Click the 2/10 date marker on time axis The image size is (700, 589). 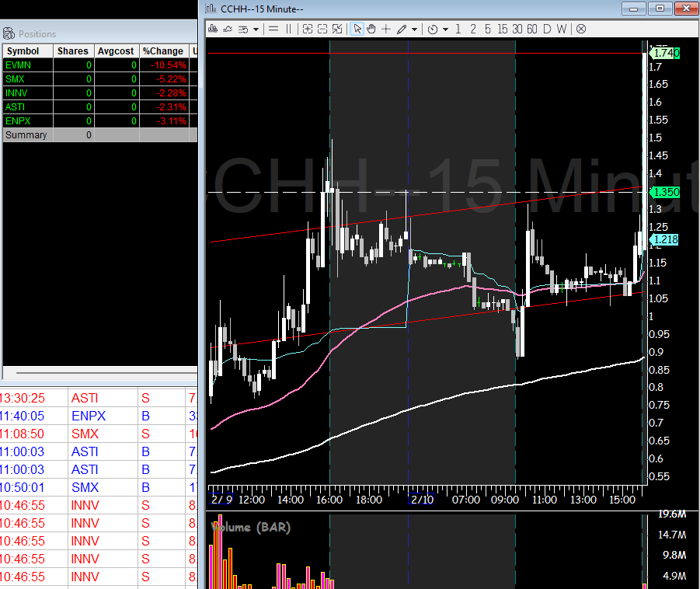click(421, 499)
